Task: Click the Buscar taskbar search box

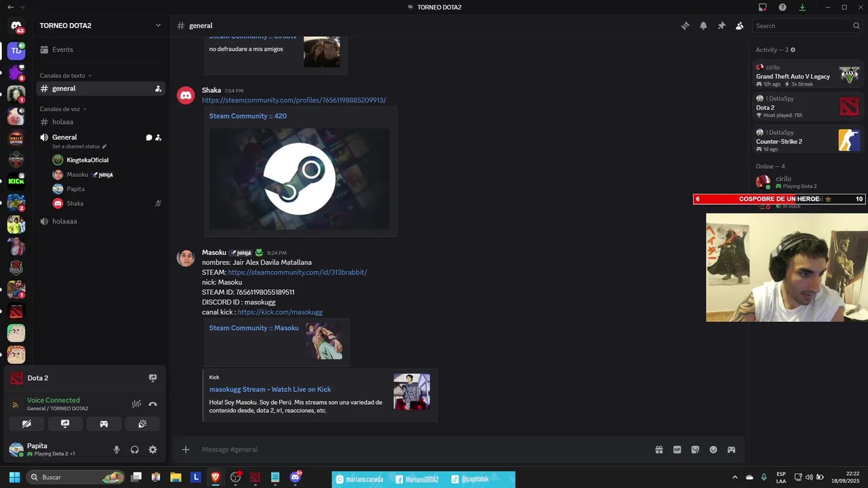Action: [76, 477]
